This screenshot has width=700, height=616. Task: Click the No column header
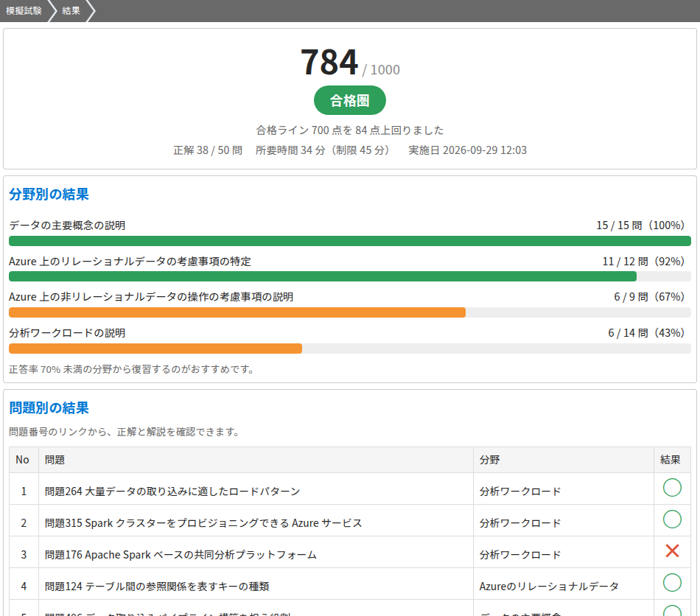(x=24, y=460)
